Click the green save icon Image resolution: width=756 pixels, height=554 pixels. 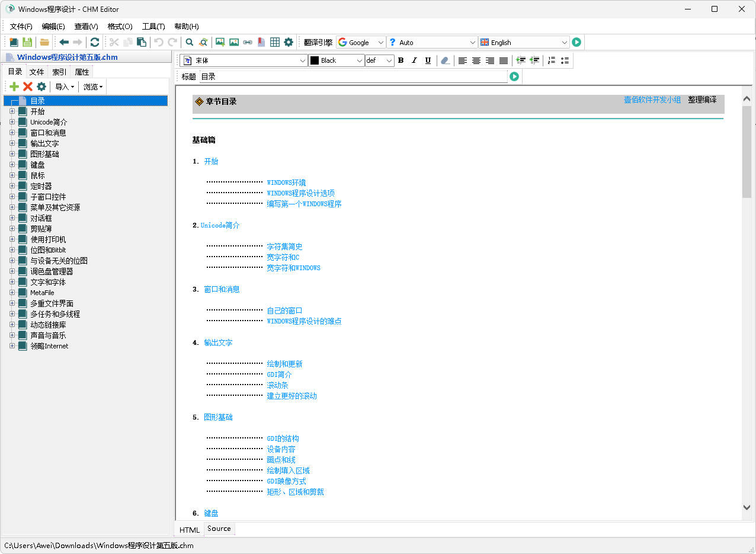(x=27, y=42)
